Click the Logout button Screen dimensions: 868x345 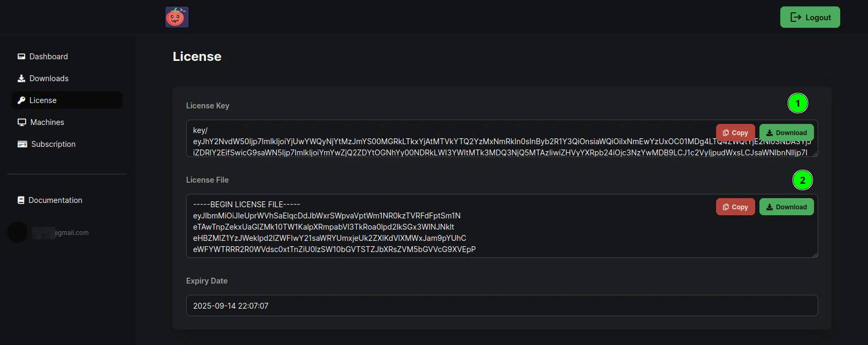coord(810,17)
